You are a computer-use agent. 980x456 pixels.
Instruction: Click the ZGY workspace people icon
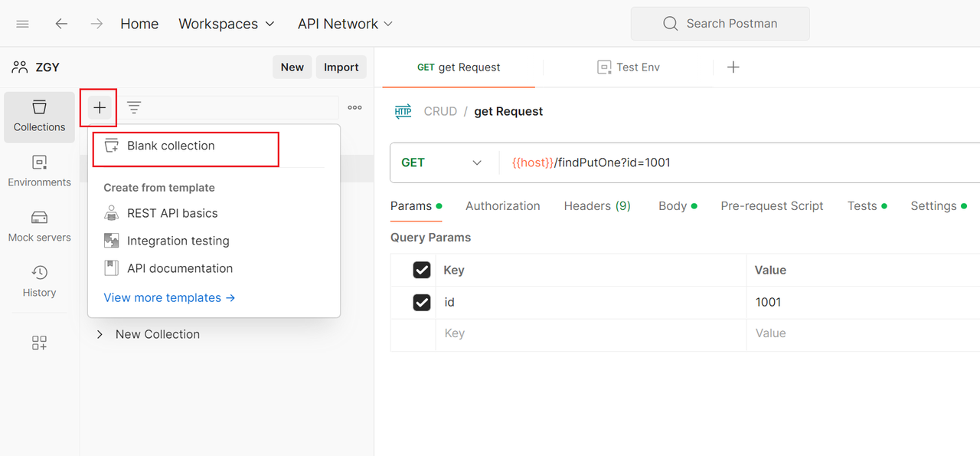pyautogui.click(x=20, y=67)
